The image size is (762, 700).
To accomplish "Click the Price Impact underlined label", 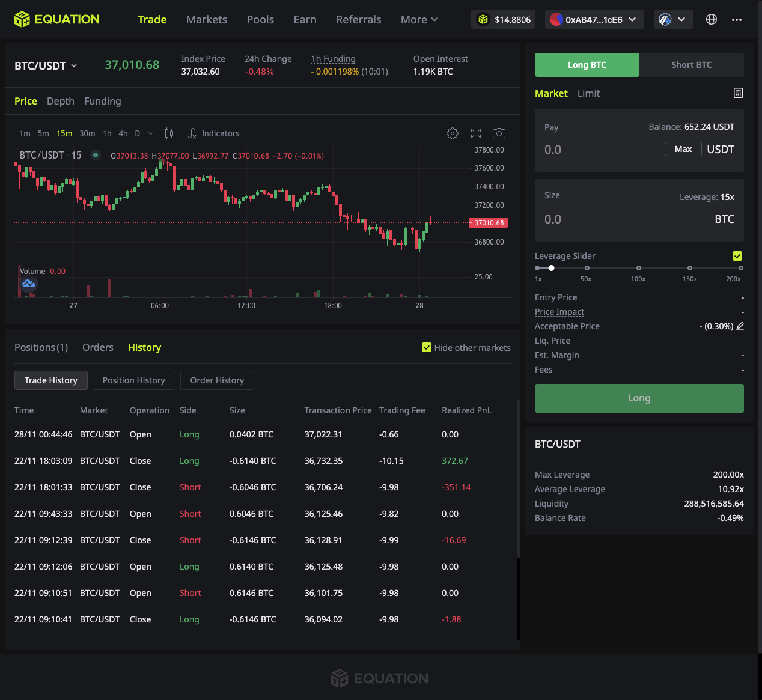I will 559,312.
